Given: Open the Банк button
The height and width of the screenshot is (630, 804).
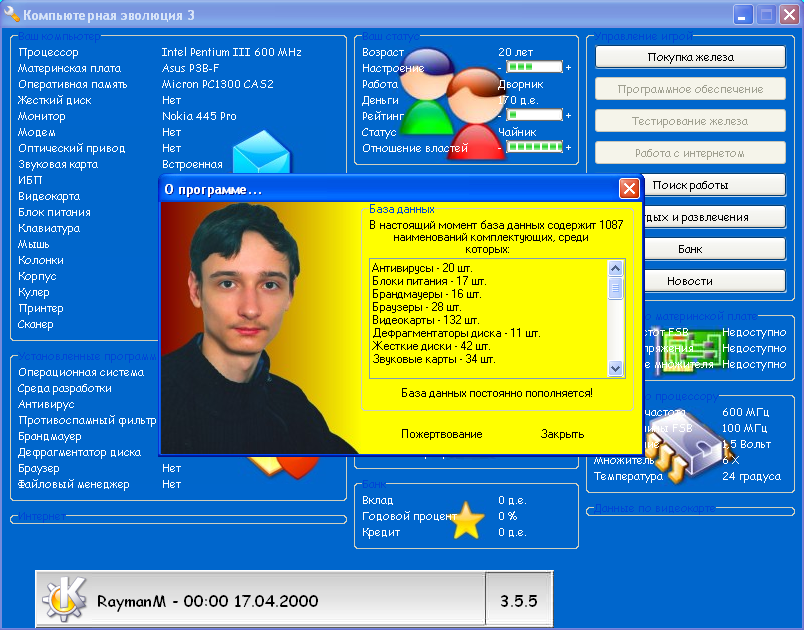Looking at the screenshot, I should coord(714,249).
